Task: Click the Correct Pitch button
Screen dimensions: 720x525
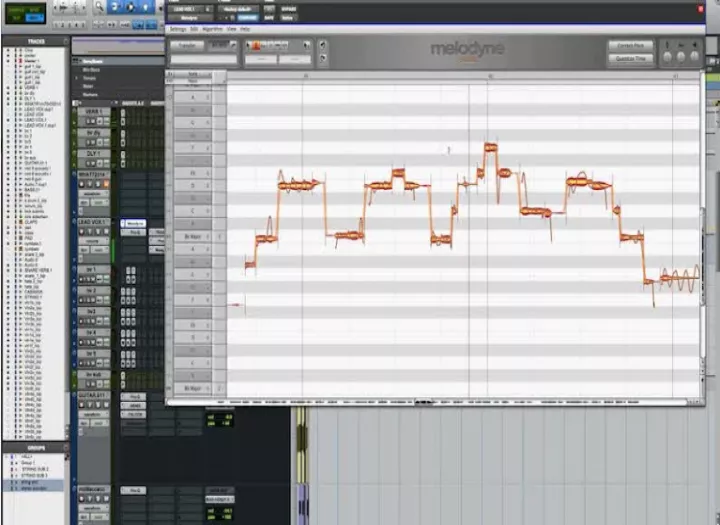Action: (x=631, y=45)
